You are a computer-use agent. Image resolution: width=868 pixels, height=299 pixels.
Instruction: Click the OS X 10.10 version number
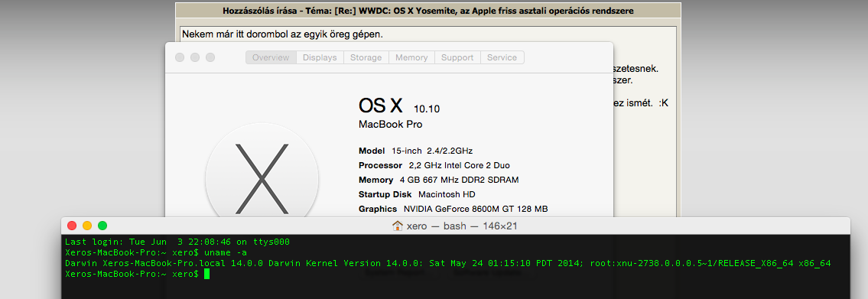point(426,109)
